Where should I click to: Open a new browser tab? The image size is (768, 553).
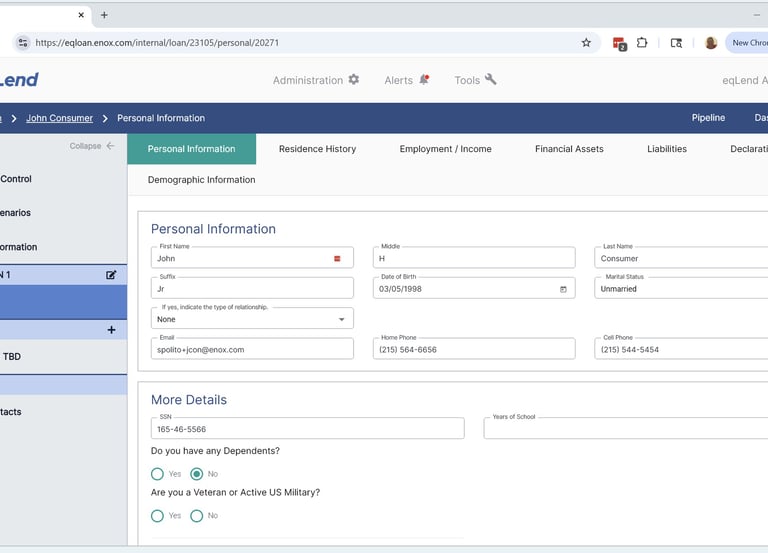pos(104,15)
